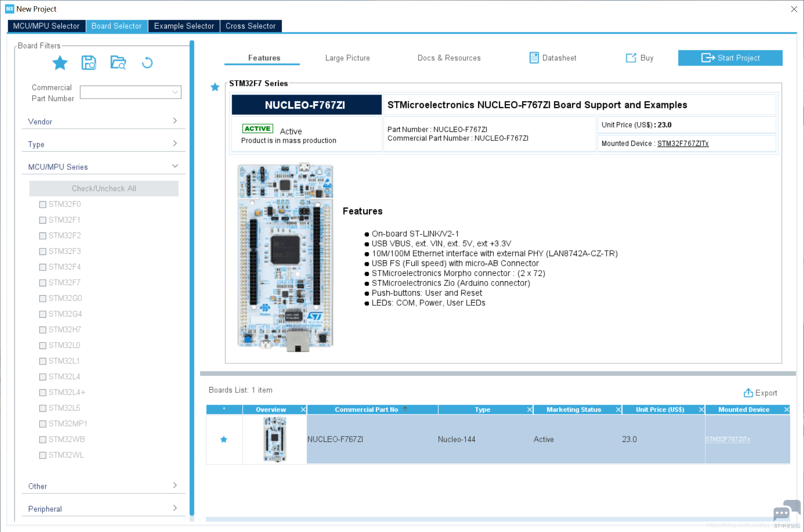Screen dimensions: 804x532
Task: Close the New Project window
Action: [794, 9]
